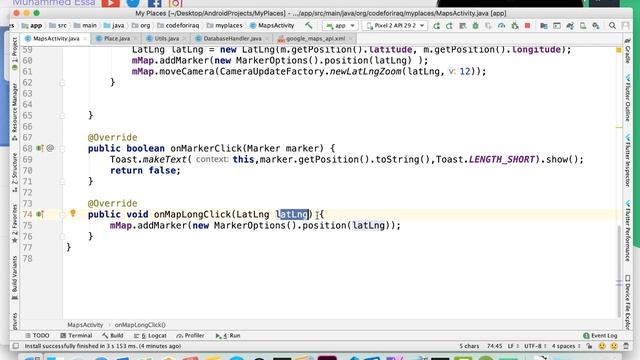640x360 pixels.
Task: Toggle the tool window bars status icon
Action: click(16, 346)
